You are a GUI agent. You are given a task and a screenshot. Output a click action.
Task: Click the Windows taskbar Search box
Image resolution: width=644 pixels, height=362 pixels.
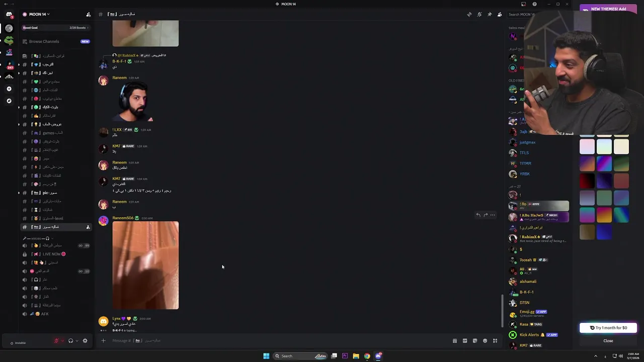coord(301,356)
